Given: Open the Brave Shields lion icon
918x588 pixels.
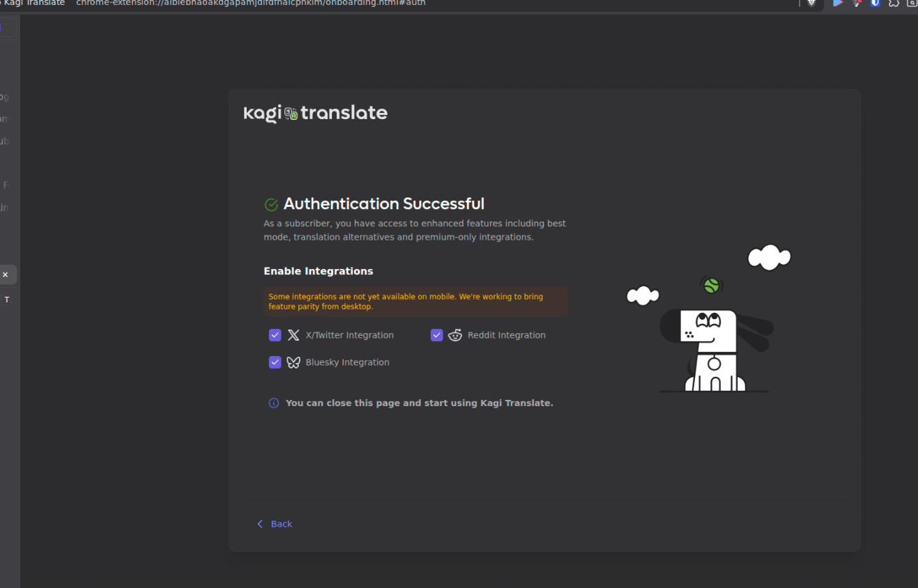Looking at the screenshot, I should pos(811,3).
